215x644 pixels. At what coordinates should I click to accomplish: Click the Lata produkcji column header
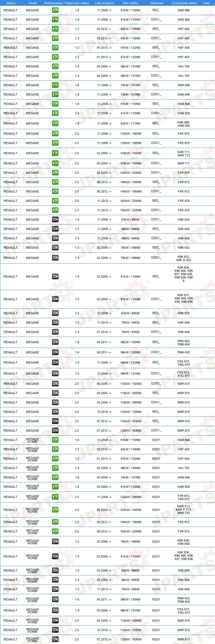104,3
